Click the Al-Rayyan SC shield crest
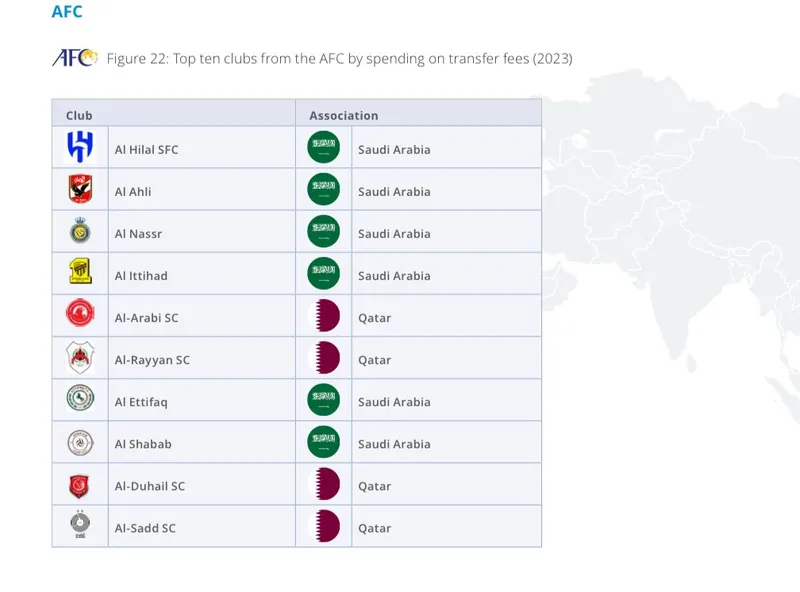 point(80,357)
